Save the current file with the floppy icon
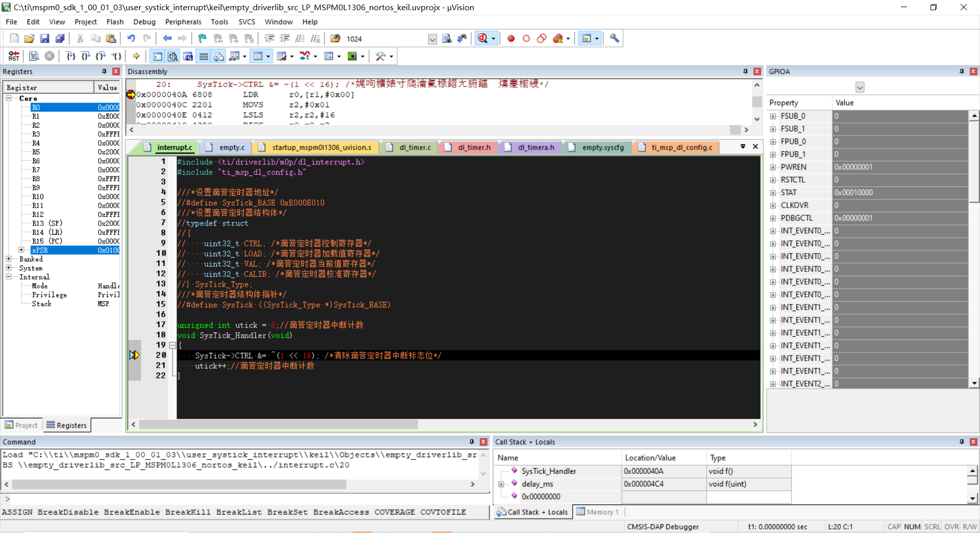The image size is (980, 533). pyautogui.click(x=45, y=38)
